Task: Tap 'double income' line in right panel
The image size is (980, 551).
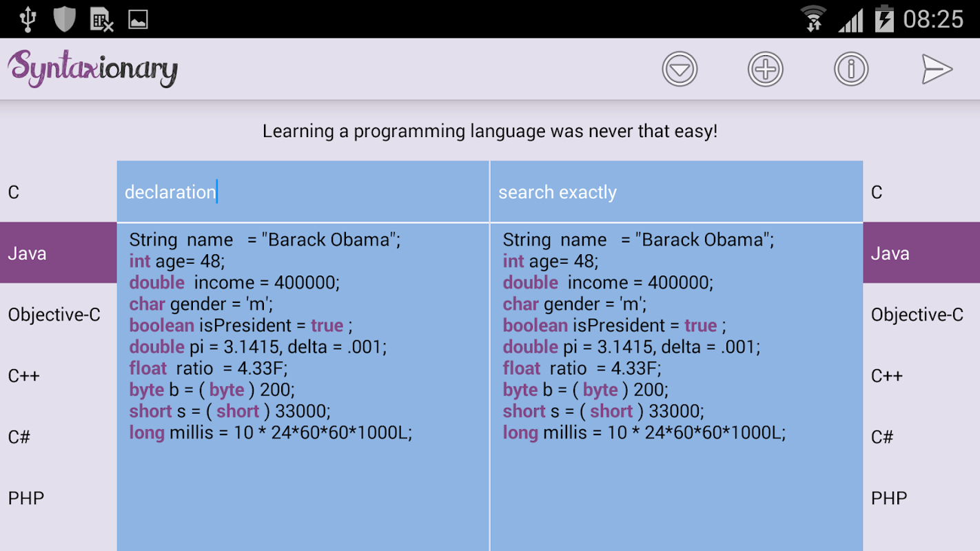Action: (608, 282)
